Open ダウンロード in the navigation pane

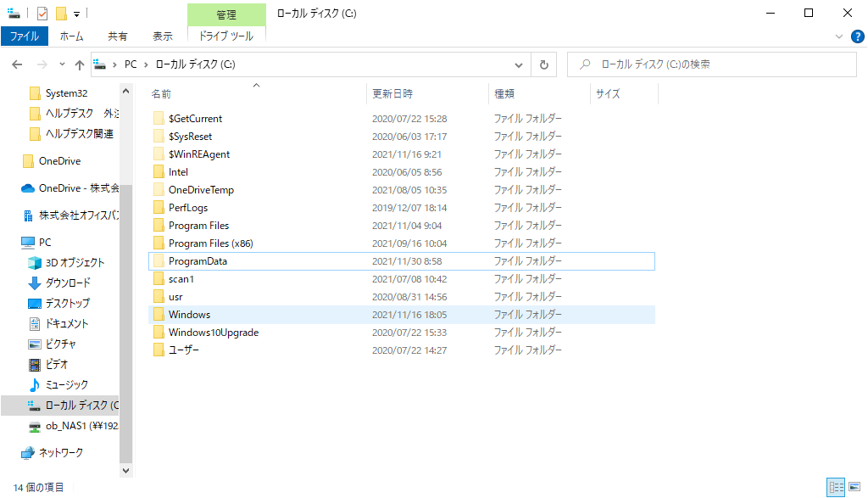(68, 283)
